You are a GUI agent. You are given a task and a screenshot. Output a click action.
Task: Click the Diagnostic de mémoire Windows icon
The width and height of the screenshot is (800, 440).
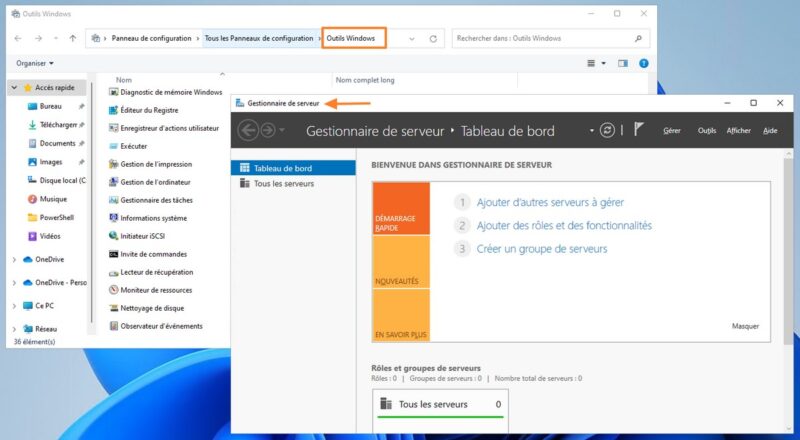[x=113, y=92]
